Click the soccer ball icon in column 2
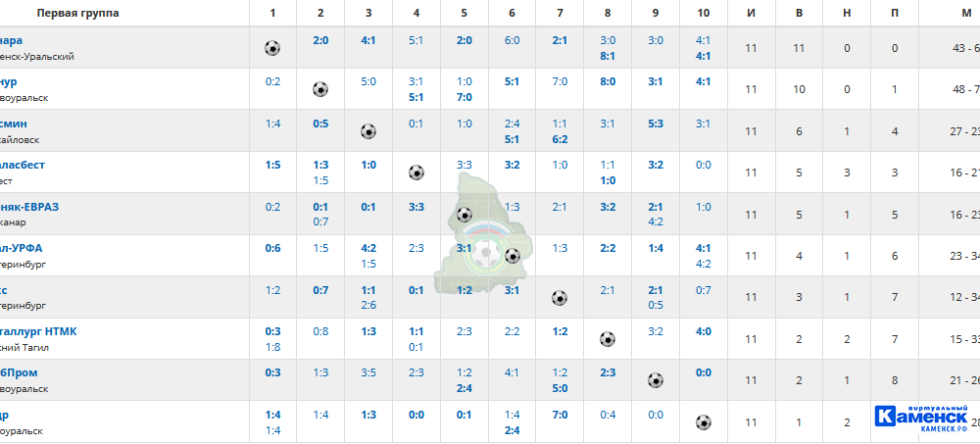980x444 pixels. pos(320,89)
